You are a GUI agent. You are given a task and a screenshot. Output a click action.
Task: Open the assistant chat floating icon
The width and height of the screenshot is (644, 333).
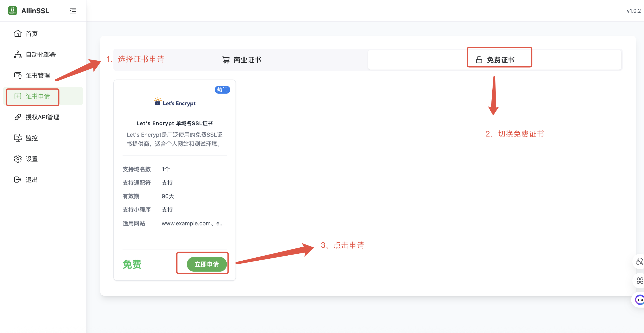point(639,300)
